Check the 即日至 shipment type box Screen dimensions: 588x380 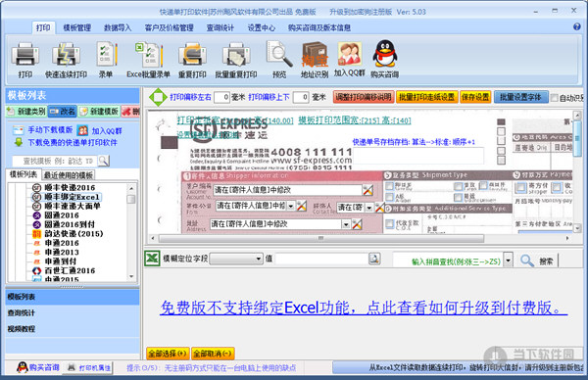[x=390, y=186]
